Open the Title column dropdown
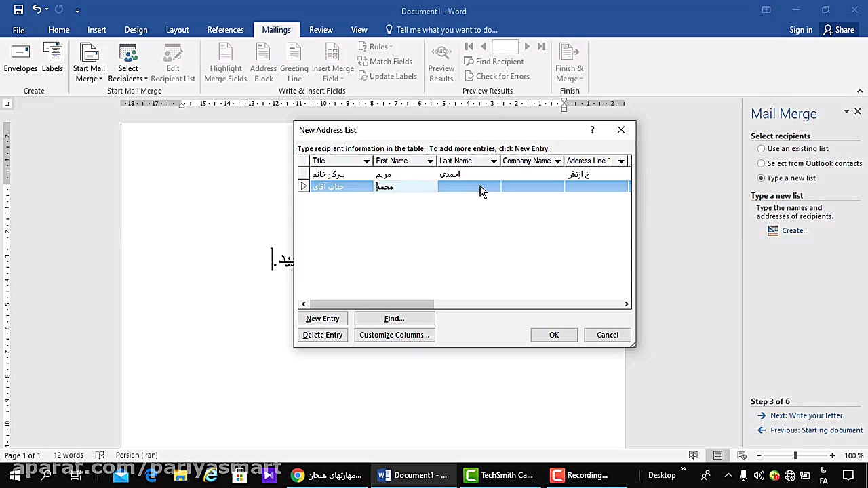This screenshot has height=488, width=868. pos(366,161)
